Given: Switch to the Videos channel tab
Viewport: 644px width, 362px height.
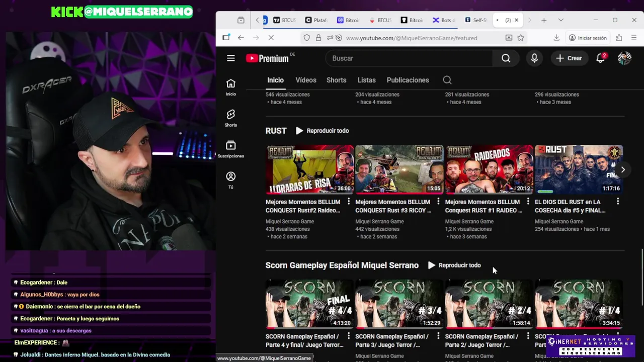Looking at the screenshot, I should (306, 80).
